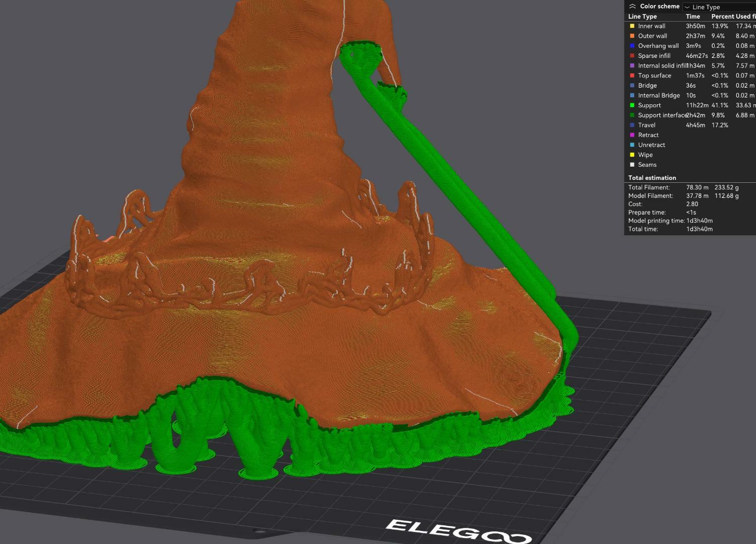Viewport: 756px width, 544px height.
Task: Click the Sparse infill color square
Action: pos(632,56)
